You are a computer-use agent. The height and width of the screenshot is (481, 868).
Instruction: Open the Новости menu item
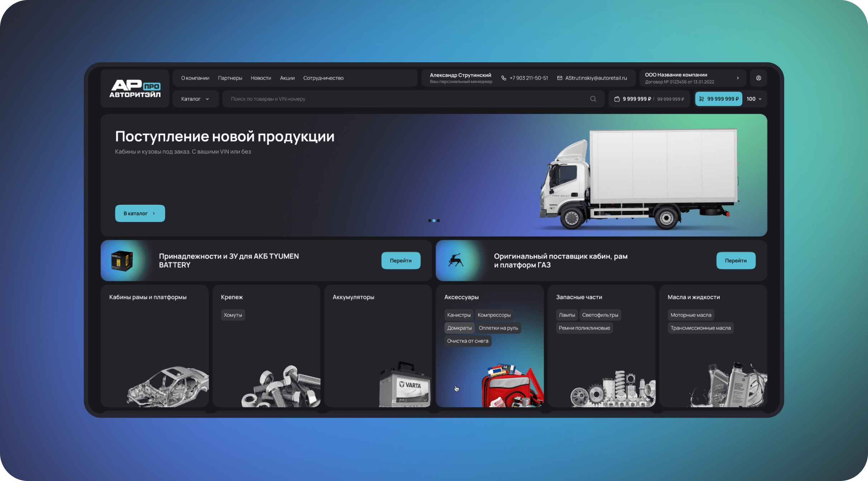tap(261, 78)
